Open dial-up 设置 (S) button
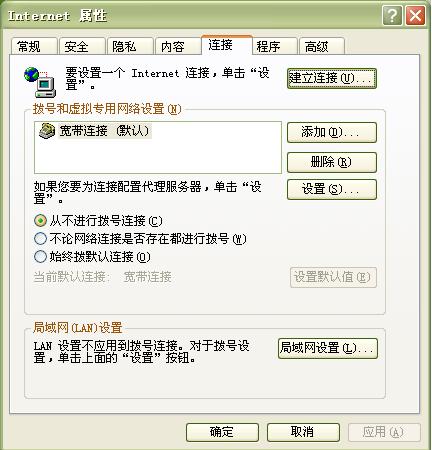Screen dimensions: 432x450 [x=332, y=189]
